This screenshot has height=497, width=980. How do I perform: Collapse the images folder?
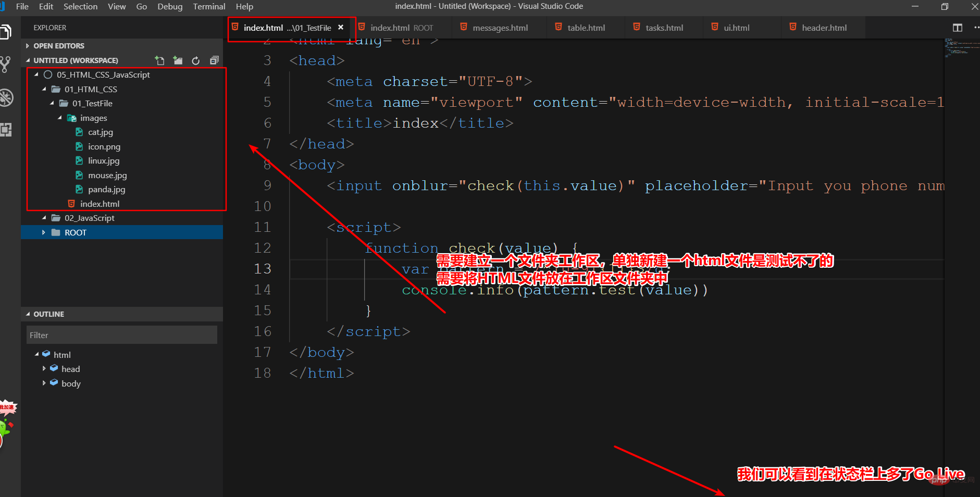59,118
